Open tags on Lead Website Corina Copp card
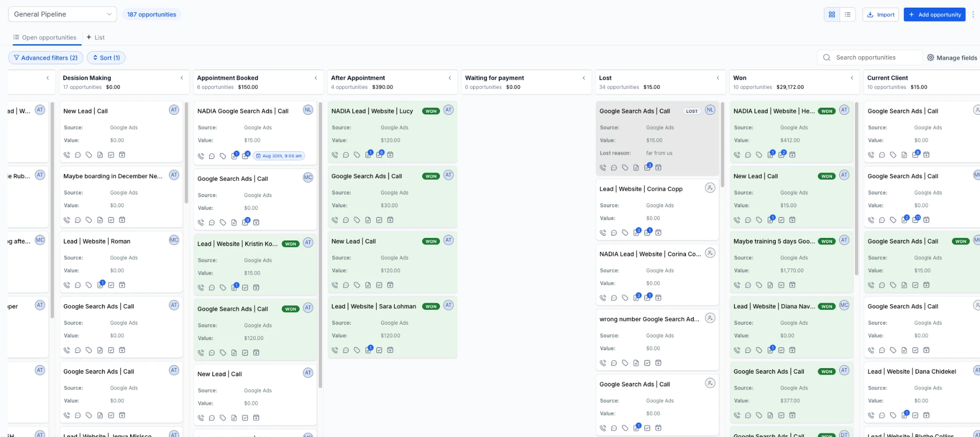 pos(625,233)
